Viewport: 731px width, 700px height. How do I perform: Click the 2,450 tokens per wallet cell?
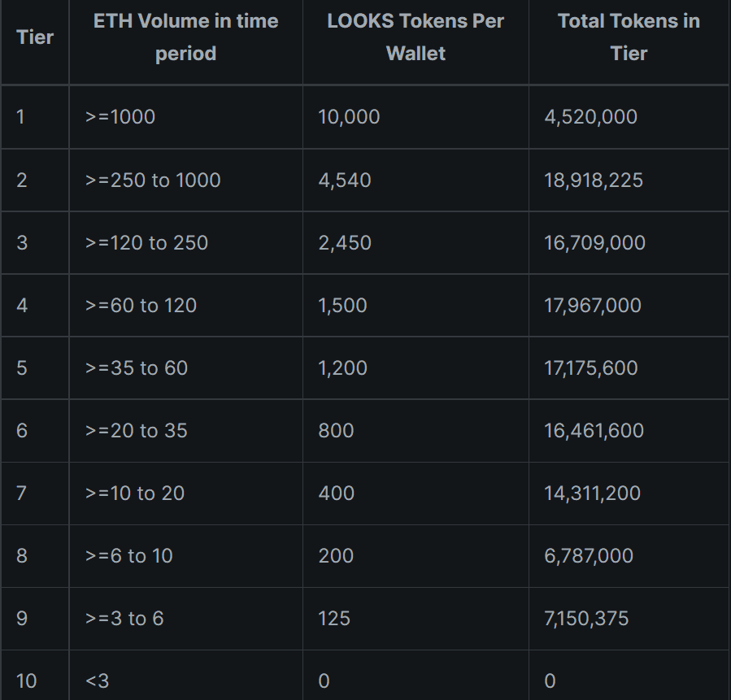[345, 242]
